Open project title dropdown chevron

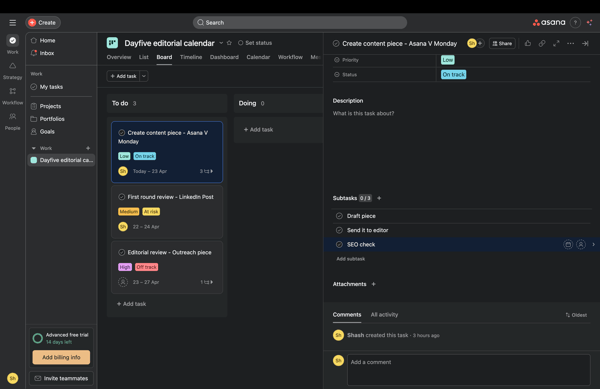(221, 43)
